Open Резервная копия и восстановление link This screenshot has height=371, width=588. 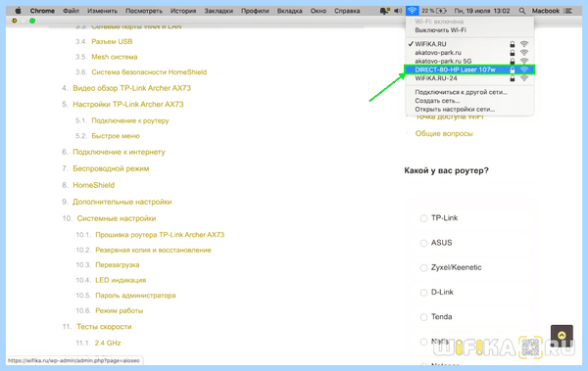[x=153, y=250]
